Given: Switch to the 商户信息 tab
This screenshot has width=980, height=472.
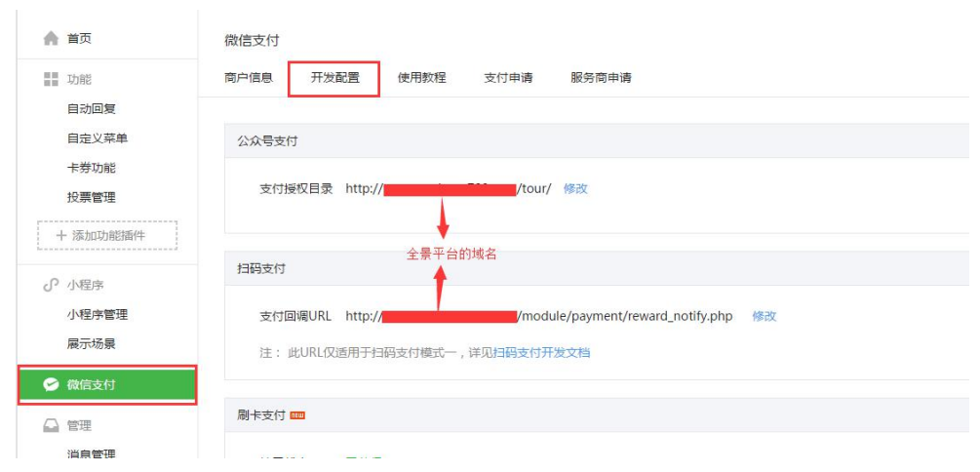Looking at the screenshot, I should (x=249, y=78).
